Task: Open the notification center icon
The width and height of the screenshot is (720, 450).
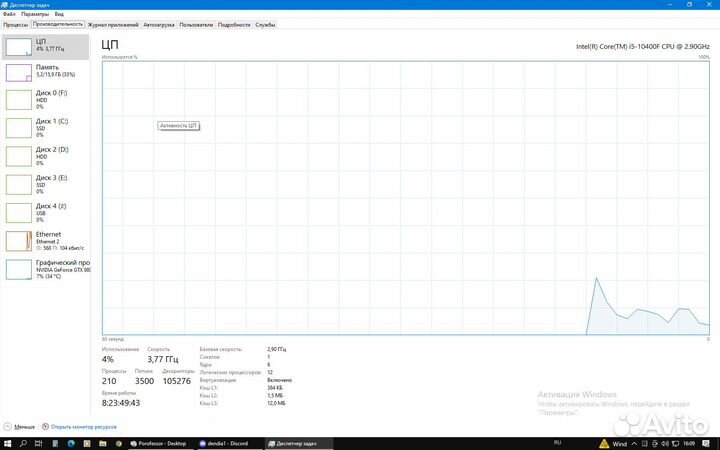Action: pyautogui.click(x=706, y=444)
